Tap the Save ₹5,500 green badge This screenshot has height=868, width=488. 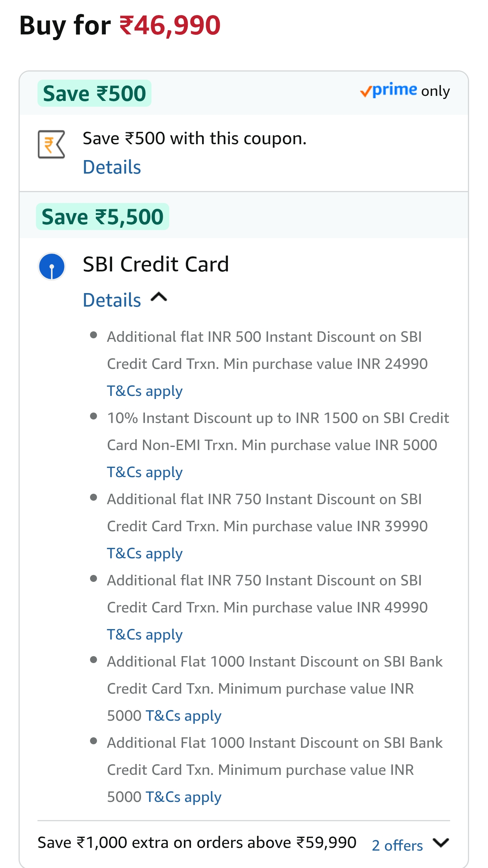102,217
